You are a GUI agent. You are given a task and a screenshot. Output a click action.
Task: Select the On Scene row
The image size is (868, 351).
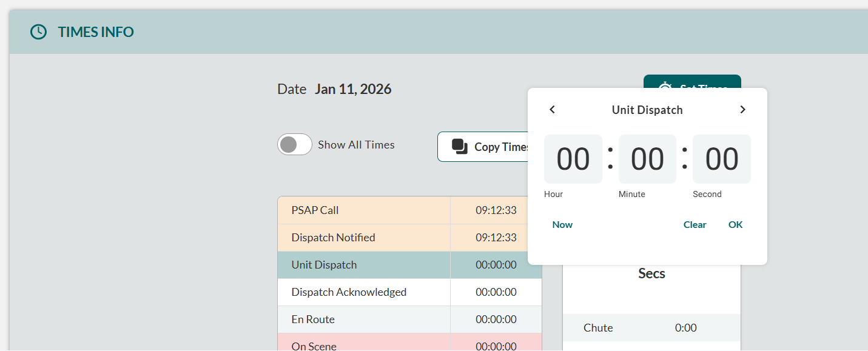364,345
